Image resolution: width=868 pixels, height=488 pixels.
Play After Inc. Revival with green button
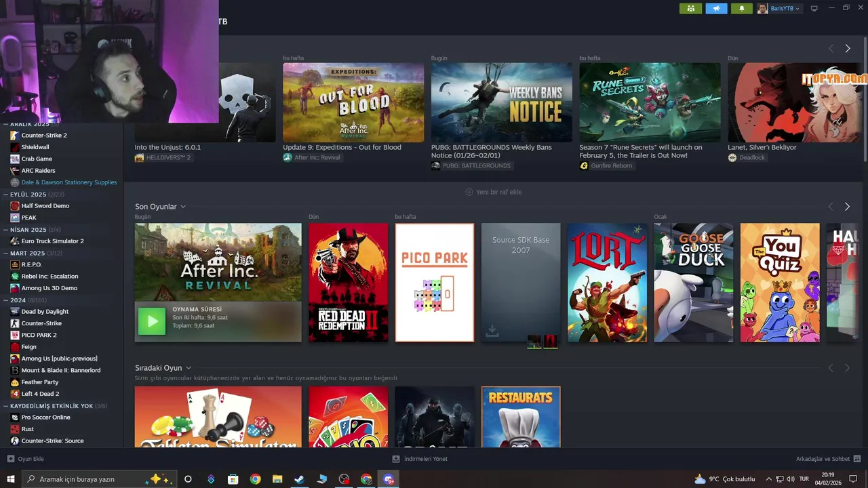coord(151,321)
